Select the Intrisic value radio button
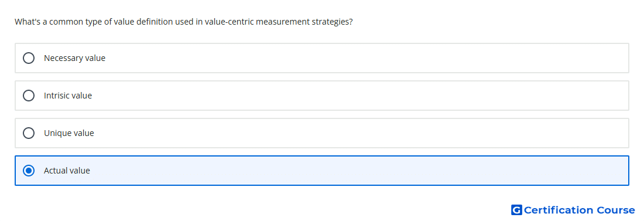Viewport: 644px width, 221px height. [x=29, y=96]
